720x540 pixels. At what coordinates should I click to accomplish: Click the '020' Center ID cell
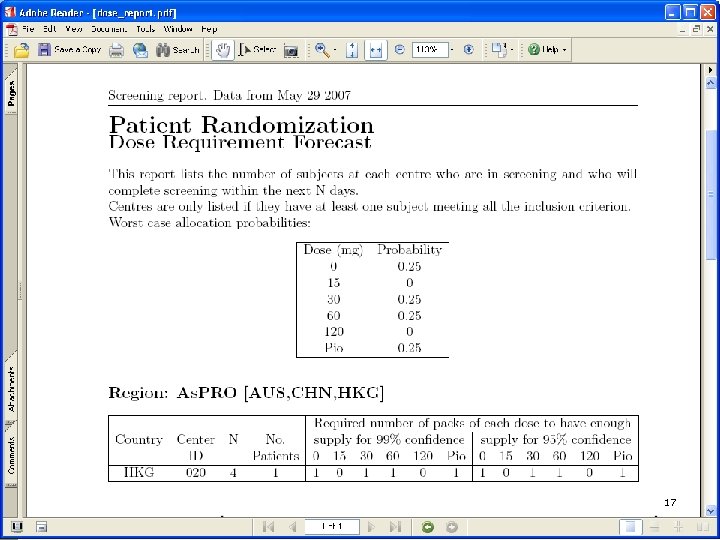tap(196, 472)
